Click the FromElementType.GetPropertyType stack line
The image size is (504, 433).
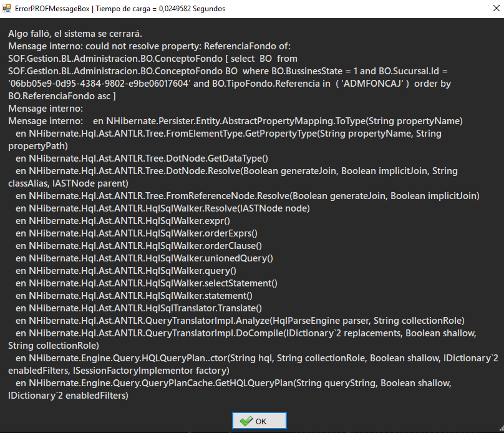coord(225,134)
